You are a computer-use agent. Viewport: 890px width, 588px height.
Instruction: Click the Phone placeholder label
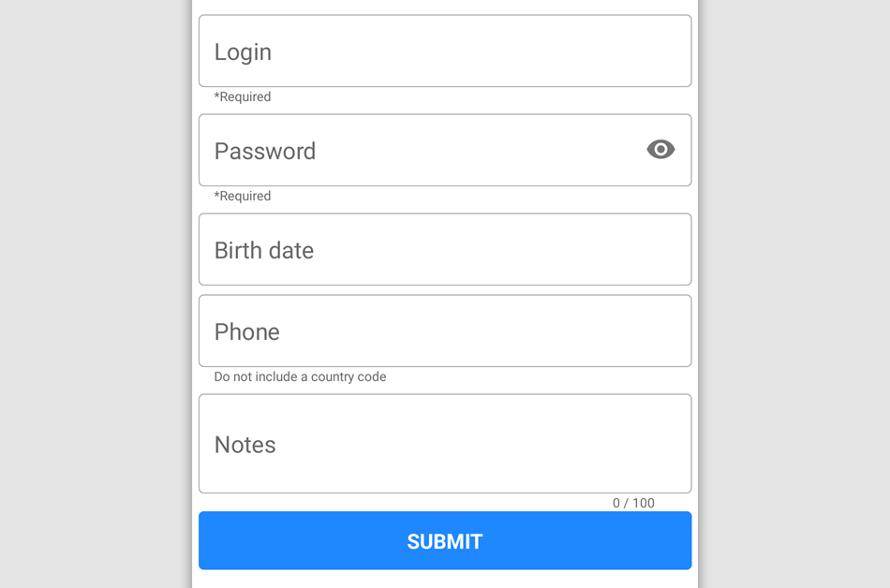point(246,331)
